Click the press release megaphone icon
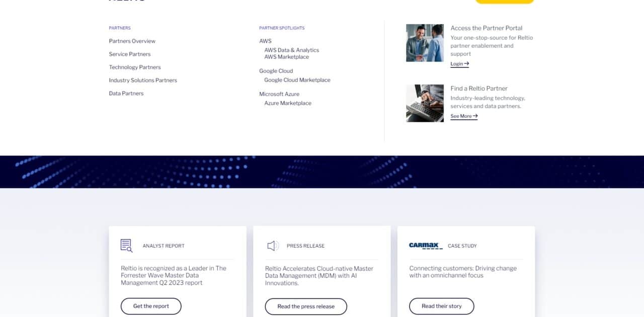644x317 pixels. (272, 246)
